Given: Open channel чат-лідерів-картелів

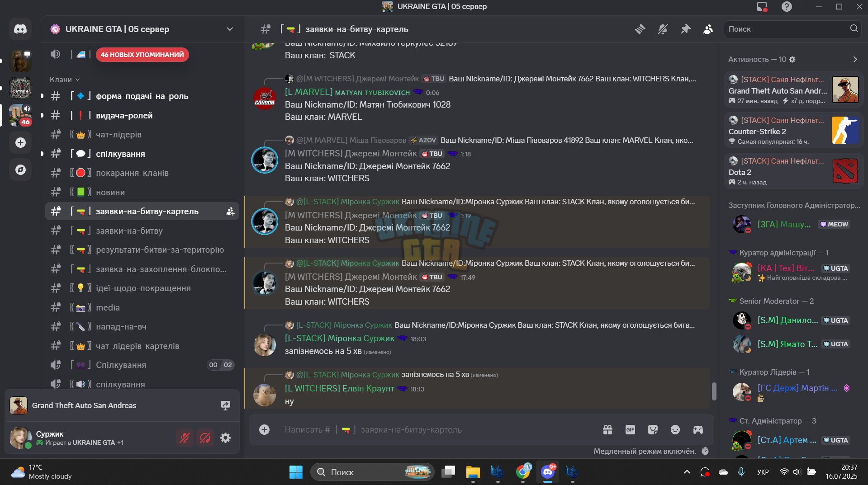Looking at the screenshot, I should [142, 346].
